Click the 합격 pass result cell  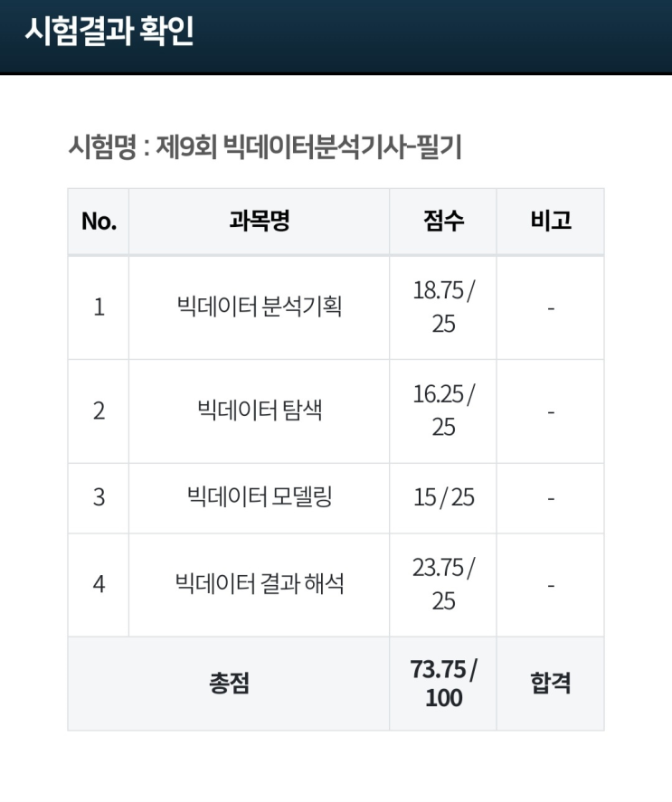[x=550, y=683]
